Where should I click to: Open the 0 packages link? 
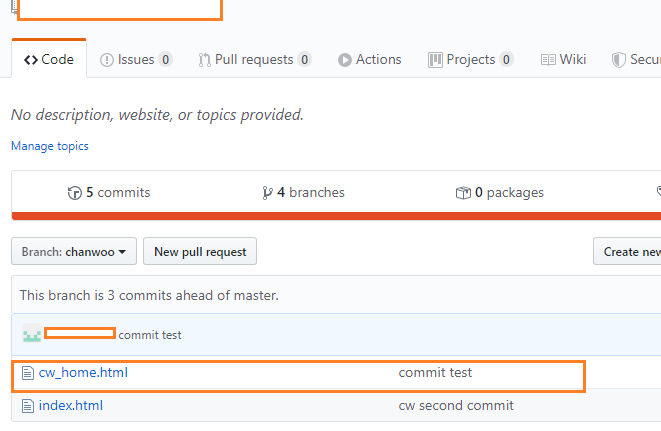pos(500,192)
